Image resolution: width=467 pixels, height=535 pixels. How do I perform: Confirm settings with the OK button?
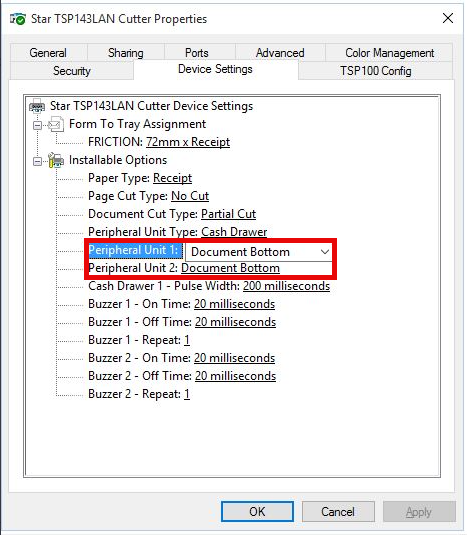point(257,511)
